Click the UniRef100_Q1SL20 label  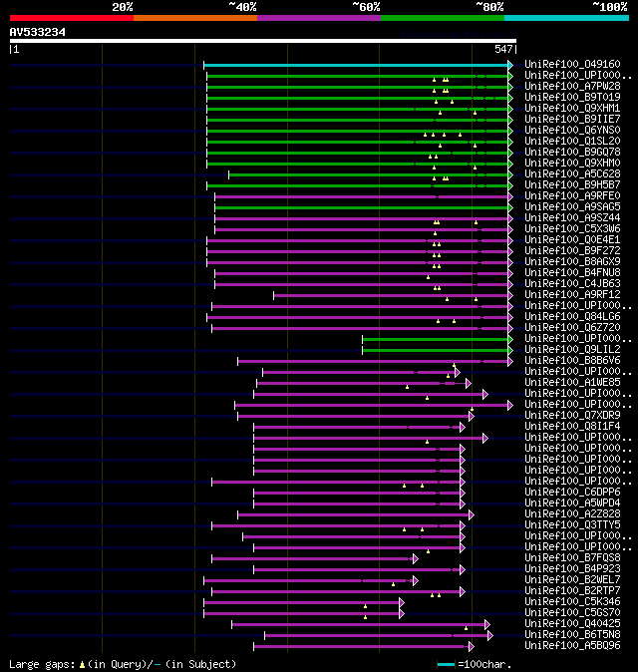coord(572,141)
